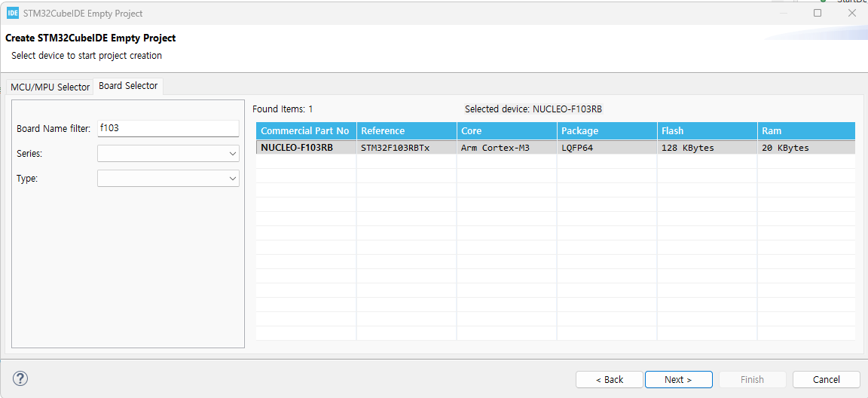Select the Board Selector tab
This screenshot has height=398, width=868.
pyautogui.click(x=128, y=86)
